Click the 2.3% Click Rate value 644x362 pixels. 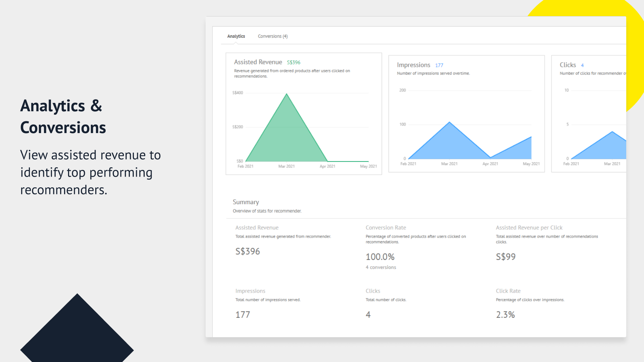(x=505, y=315)
